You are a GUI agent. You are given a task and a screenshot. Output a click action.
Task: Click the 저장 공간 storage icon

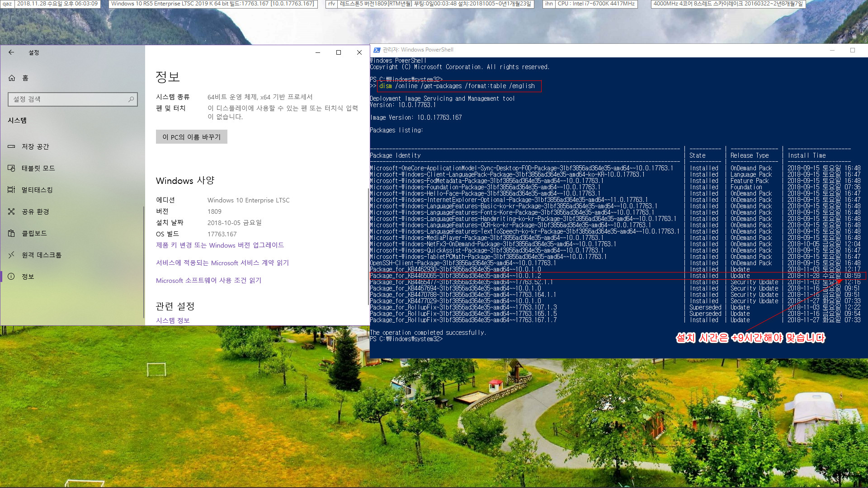coord(11,146)
